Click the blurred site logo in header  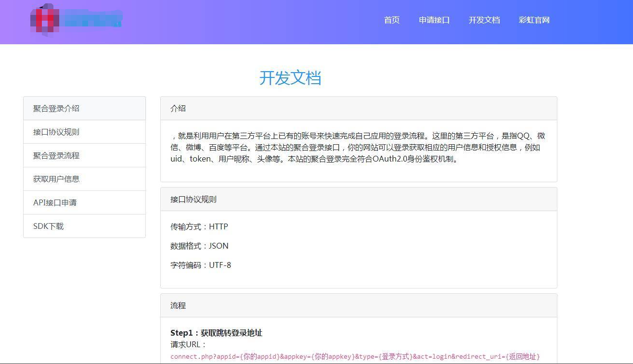[x=75, y=20]
